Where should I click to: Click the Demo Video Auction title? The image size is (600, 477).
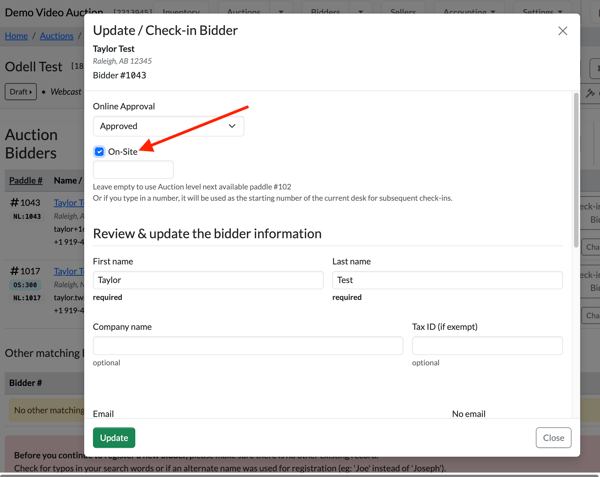point(54,13)
